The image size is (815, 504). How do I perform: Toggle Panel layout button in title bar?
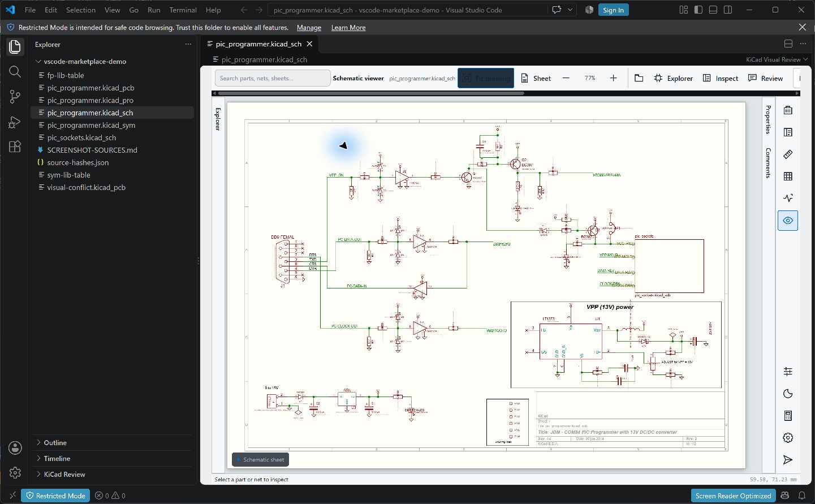(x=713, y=10)
